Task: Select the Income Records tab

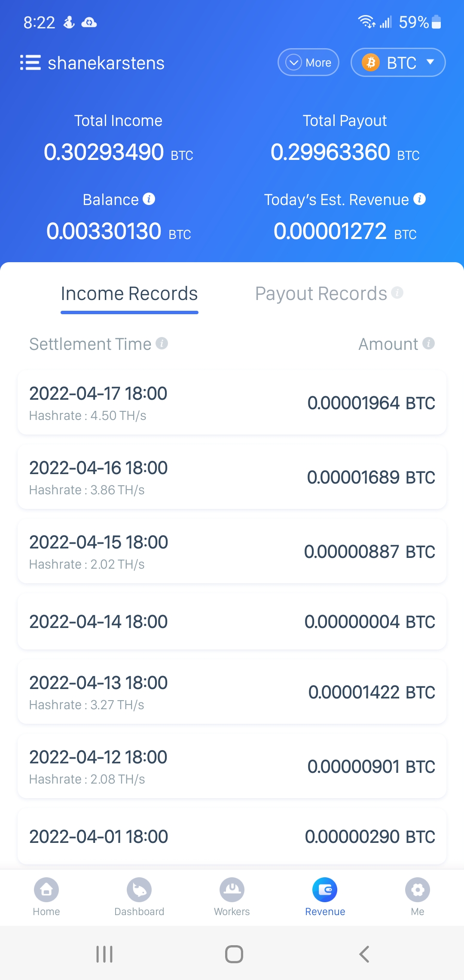Action: 129,294
